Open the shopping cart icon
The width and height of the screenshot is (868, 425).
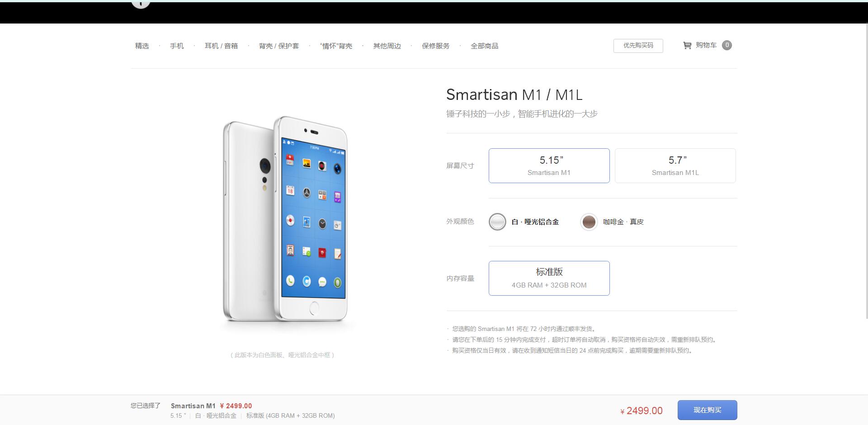687,45
